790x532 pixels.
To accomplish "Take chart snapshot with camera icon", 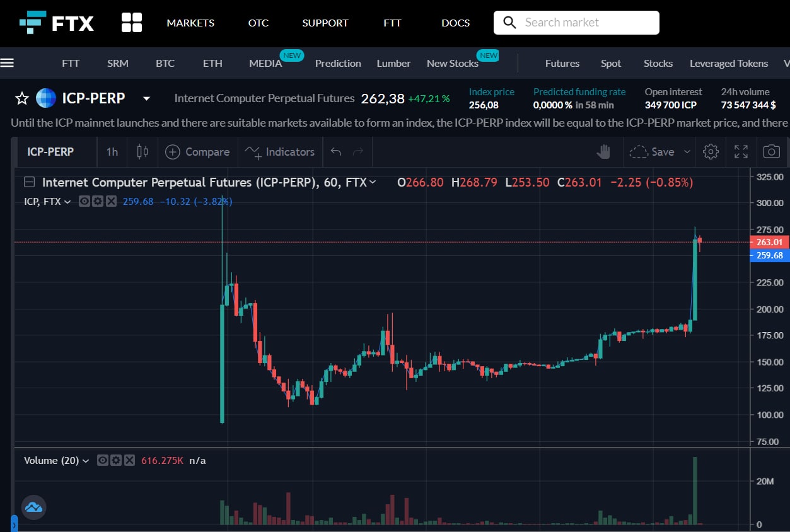I will tap(771, 152).
